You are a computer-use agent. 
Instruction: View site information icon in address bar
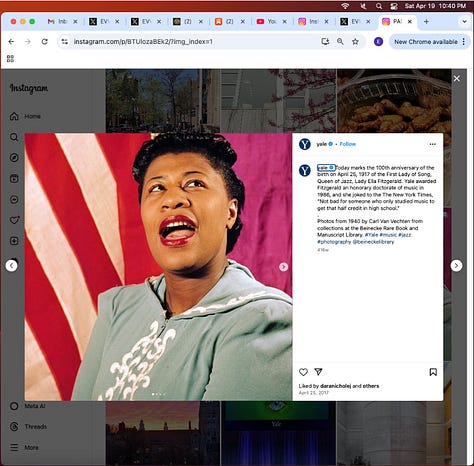pyautogui.click(x=65, y=42)
